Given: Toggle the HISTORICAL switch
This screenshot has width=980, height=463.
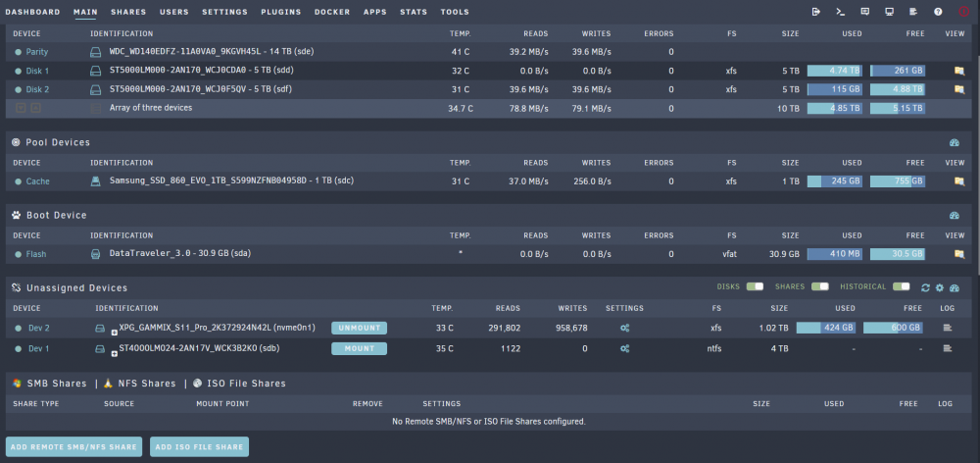Looking at the screenshot, I should (902, 286).
